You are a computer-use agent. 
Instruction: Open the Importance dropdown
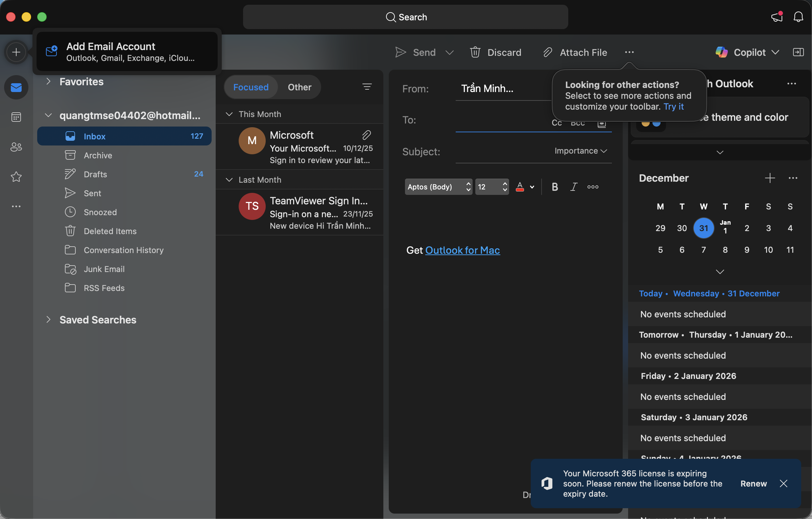[x=581, y=151]
